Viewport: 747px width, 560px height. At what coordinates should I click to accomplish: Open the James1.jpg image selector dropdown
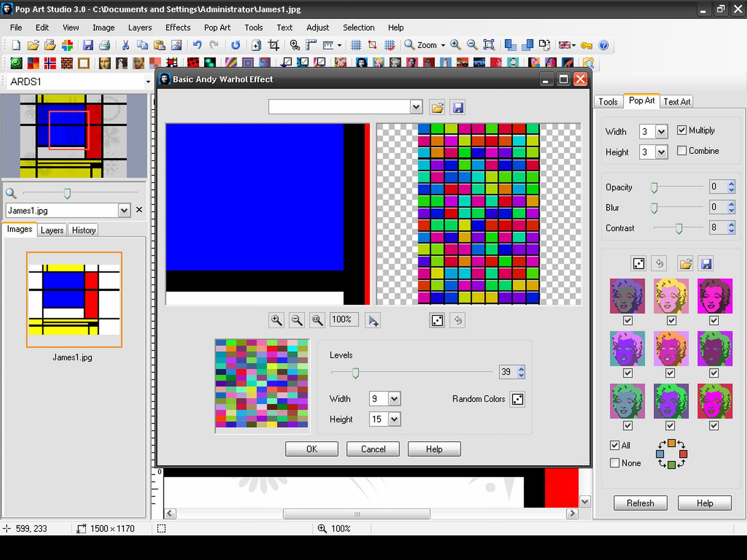[124, 210]
